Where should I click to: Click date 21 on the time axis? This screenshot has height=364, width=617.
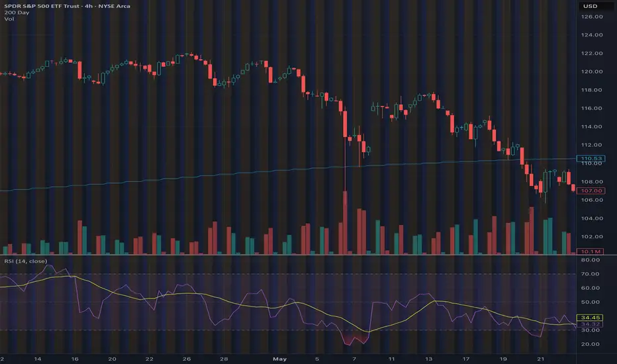541,359
